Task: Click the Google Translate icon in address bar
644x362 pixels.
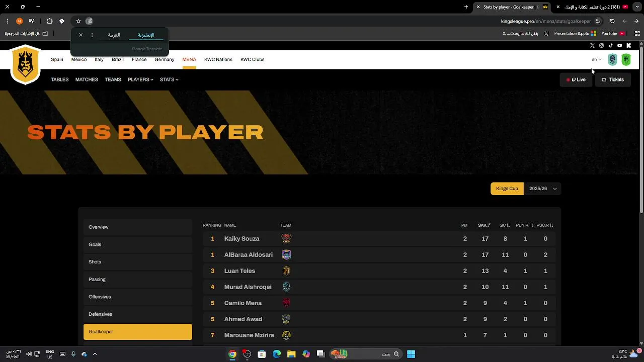Action: click(x=89, y=21)
